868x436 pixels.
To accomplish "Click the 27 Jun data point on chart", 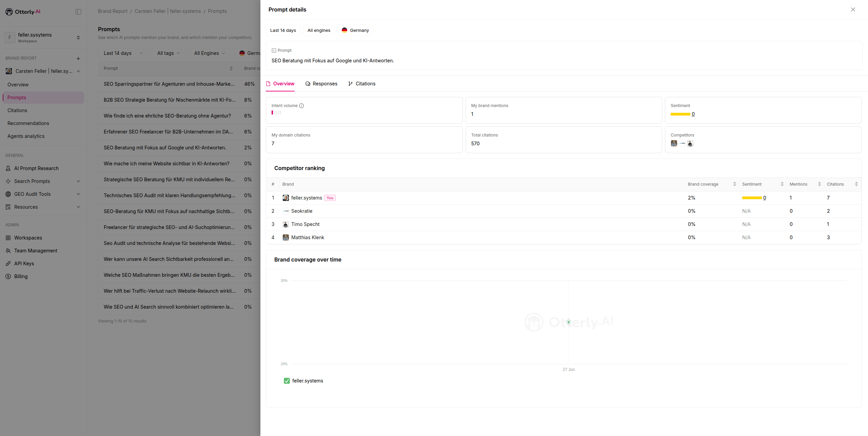I will pyautogui.click(x=569, y=322).
